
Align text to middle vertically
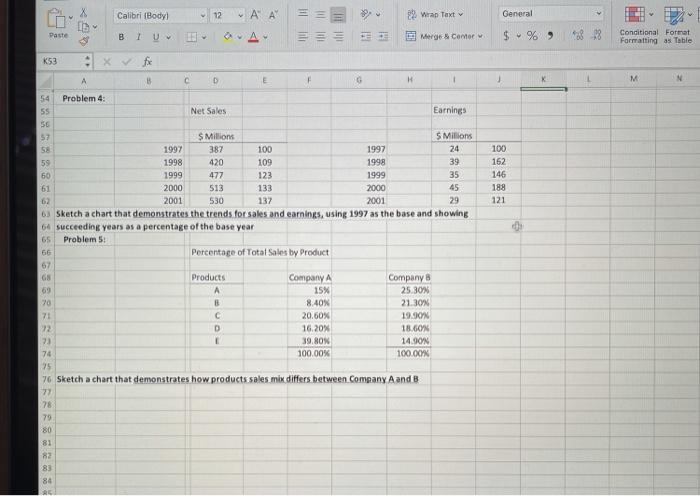[x=320, y=14]
